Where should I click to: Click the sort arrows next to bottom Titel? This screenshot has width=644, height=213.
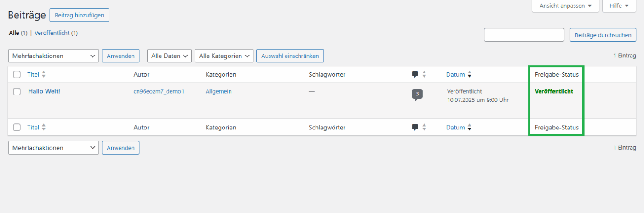point(44,128)
